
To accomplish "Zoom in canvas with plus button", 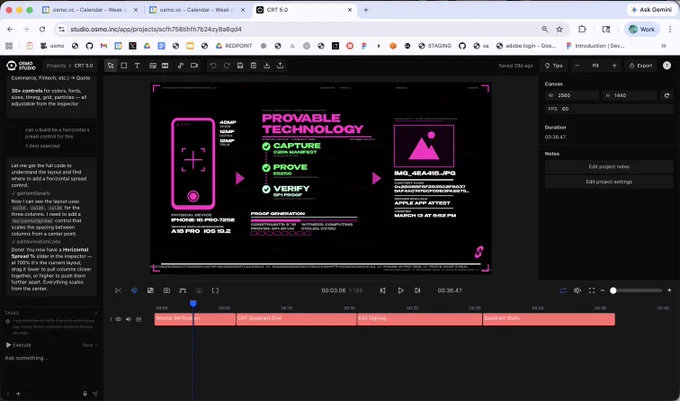I will coord(614,65).
